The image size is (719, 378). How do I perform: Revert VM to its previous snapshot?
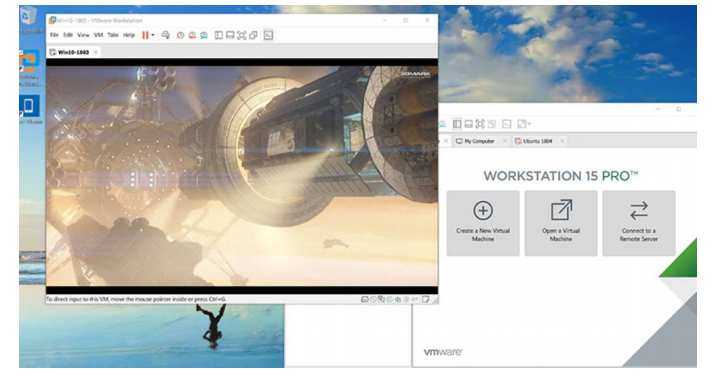192,35
